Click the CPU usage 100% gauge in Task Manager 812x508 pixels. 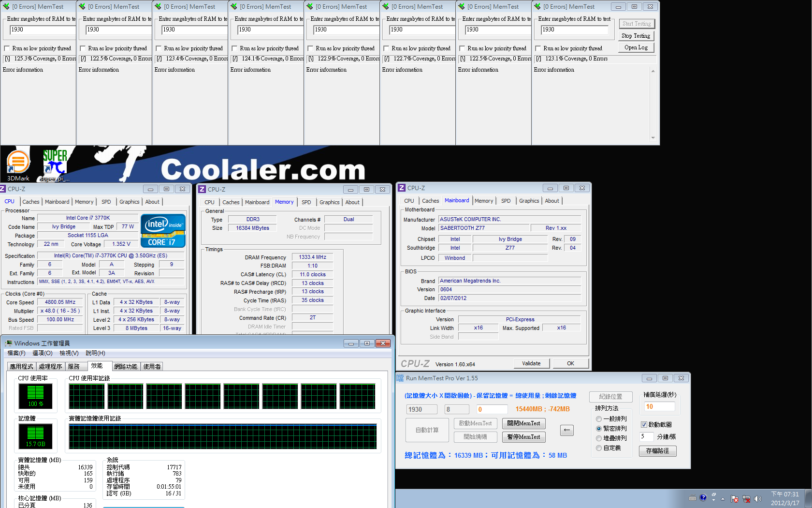[x=35, y=396]
